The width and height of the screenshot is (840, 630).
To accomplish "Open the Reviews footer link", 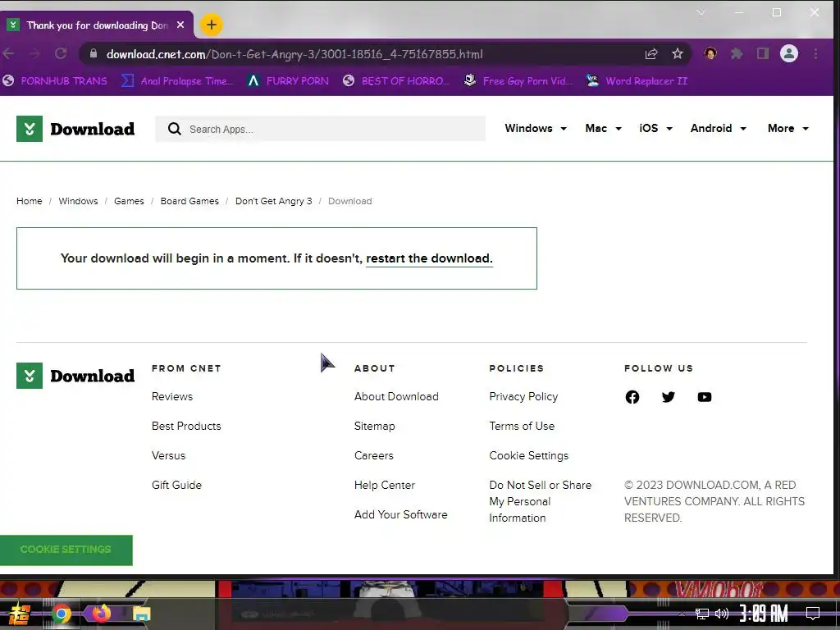I will pyautogui.click(x=172, y=397).
